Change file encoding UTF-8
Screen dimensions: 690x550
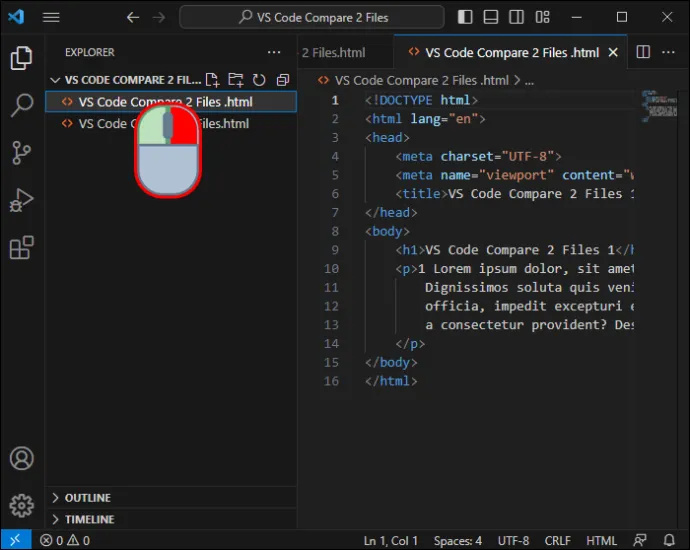(x=513, y=540)
